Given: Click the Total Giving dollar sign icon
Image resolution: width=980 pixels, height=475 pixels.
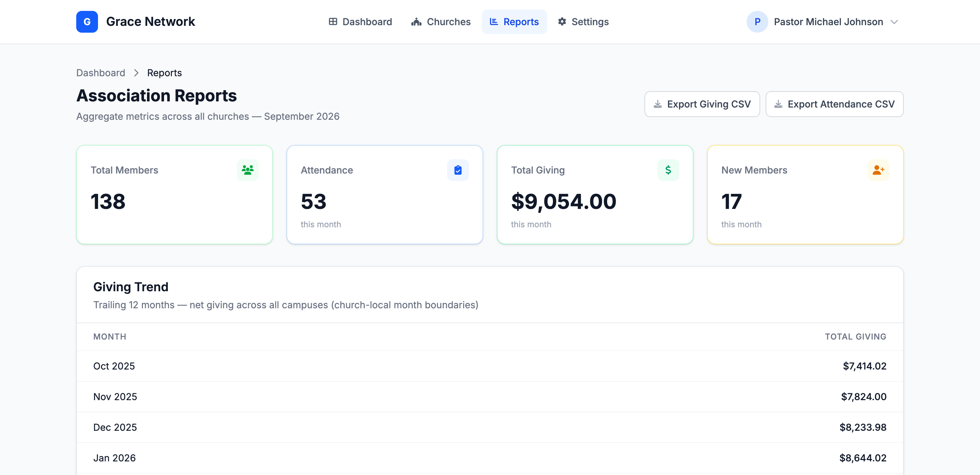Looking at the screenshot, I should [x=668, y=170].
